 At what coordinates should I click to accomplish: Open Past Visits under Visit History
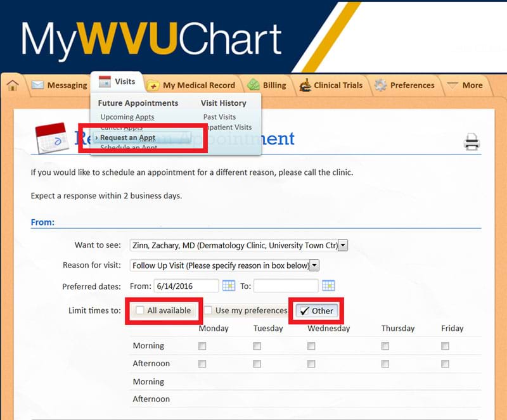[219, 117]
